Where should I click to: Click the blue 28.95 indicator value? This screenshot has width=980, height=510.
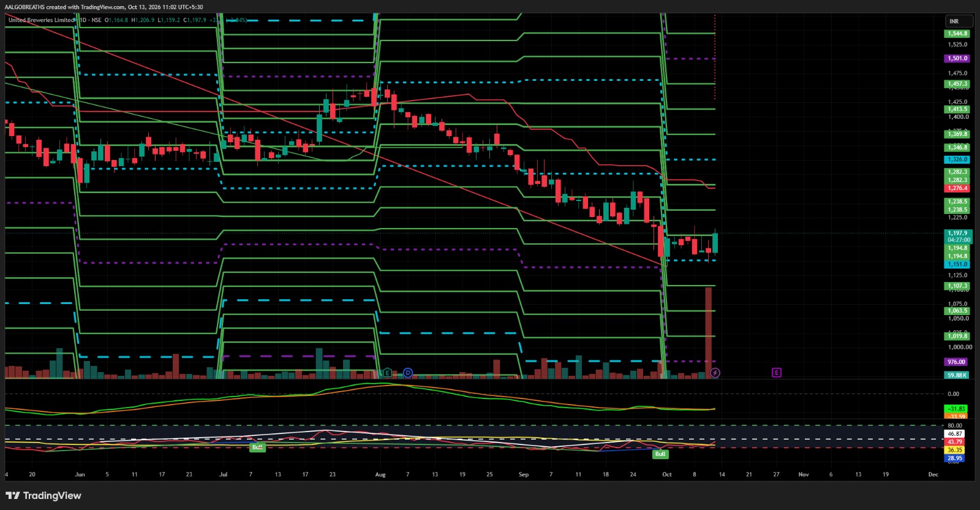point(955,458)
